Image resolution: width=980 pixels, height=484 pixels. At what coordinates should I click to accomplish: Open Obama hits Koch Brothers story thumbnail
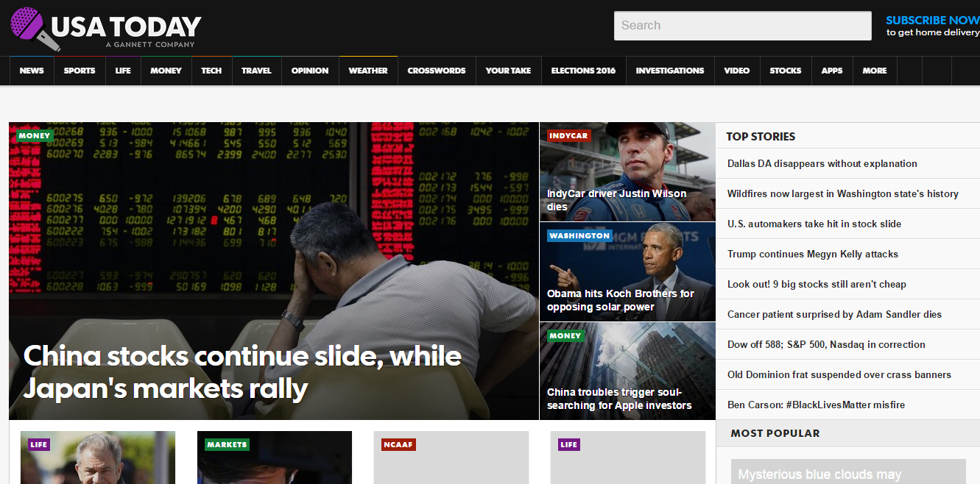pyautogui.click(x=627, y=271)
